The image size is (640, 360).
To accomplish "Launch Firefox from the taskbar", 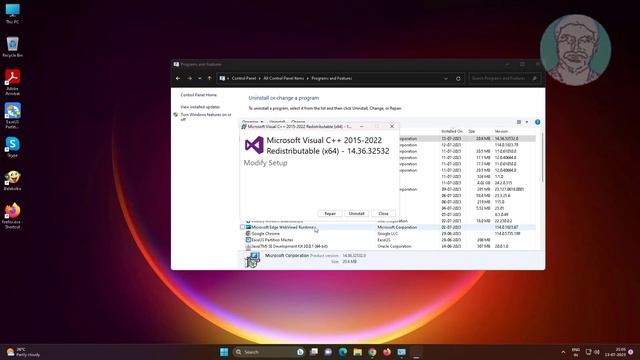I will point(387,352).
